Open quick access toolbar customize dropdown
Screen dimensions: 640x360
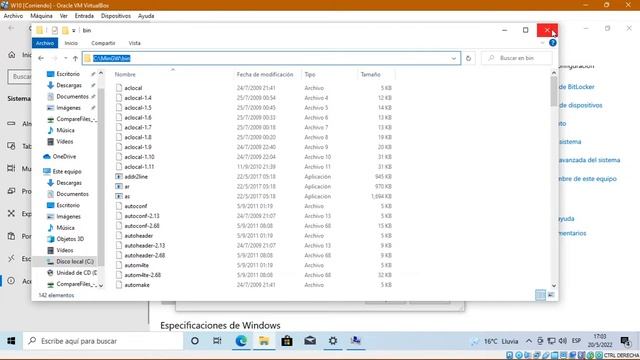(x=74, y=31)
